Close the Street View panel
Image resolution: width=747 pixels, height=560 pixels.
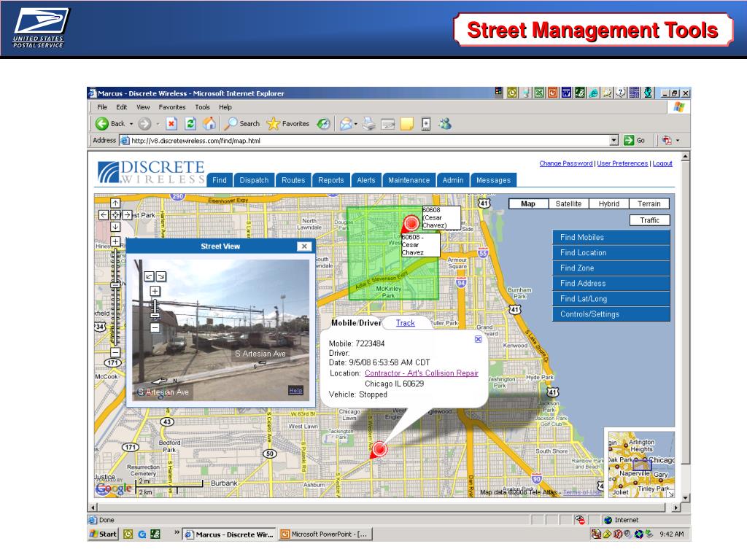click(304, 246)
